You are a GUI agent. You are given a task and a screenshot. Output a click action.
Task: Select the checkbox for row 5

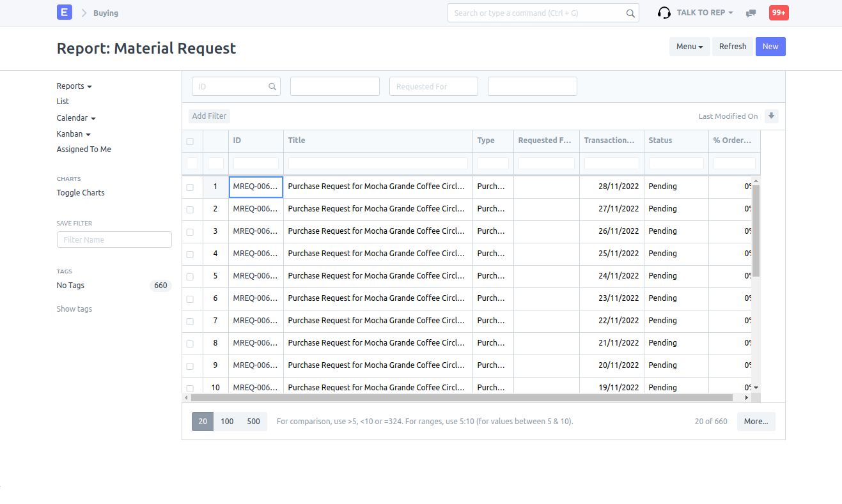click(x=190, y=277)
